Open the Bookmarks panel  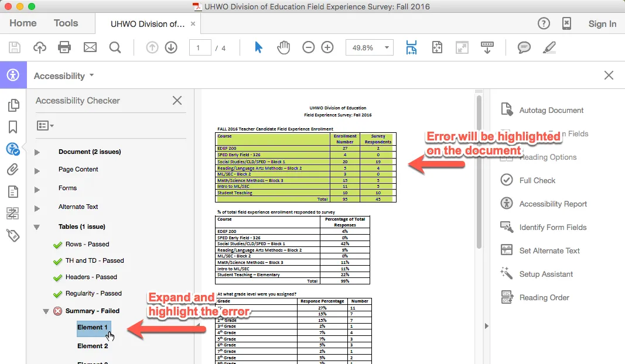pyautogui.click(x=13, y=127)
